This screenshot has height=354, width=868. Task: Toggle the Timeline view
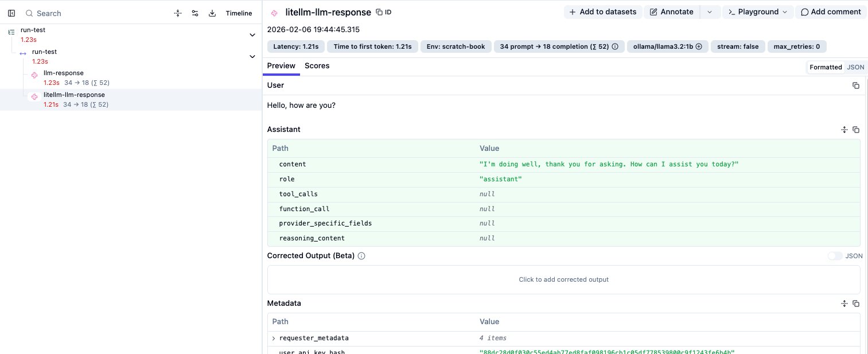pos(238,13)
